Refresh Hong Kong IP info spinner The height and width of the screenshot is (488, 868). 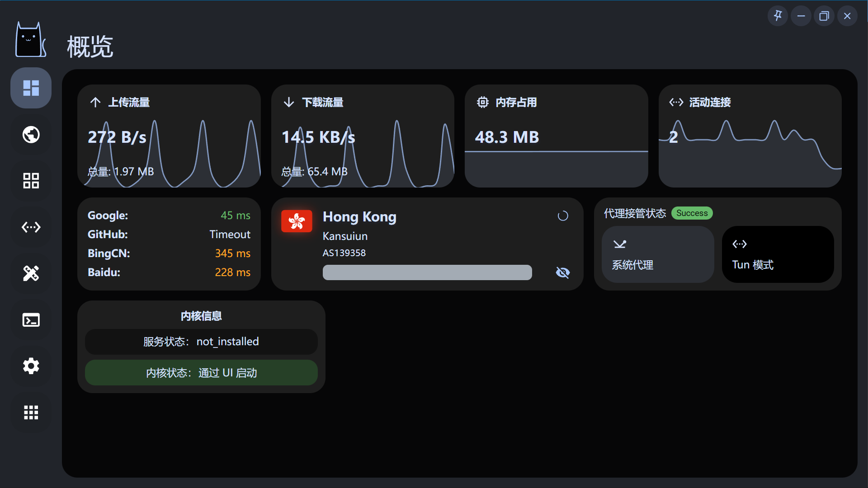click(x=562, y=216)
